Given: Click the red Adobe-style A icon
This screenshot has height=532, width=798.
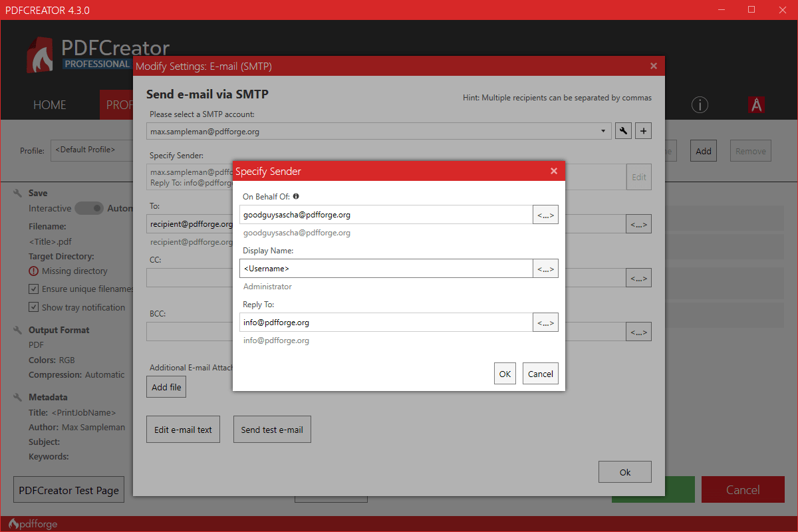Looking at the screenshot, I should [x=756, y=105].
